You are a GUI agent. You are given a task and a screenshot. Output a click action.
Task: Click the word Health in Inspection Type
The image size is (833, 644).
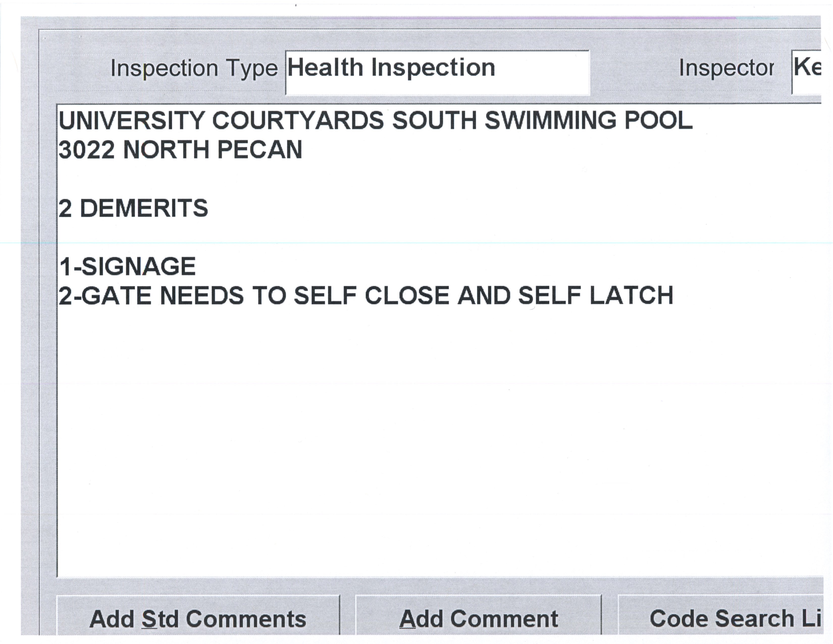point(325,68)
